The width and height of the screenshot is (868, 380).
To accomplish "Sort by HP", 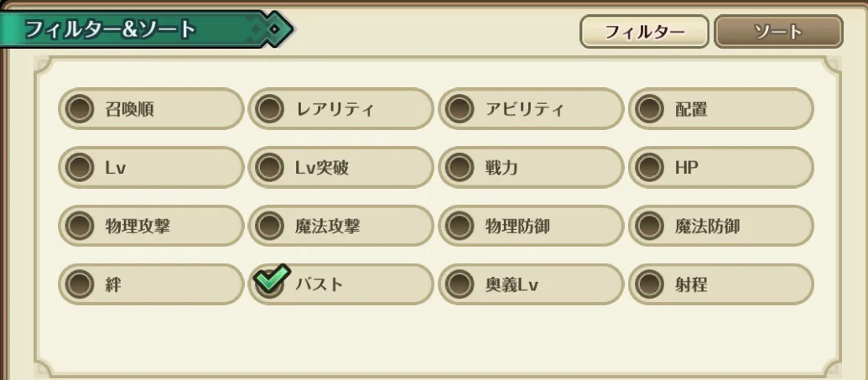I will click(x=720, y=167).
